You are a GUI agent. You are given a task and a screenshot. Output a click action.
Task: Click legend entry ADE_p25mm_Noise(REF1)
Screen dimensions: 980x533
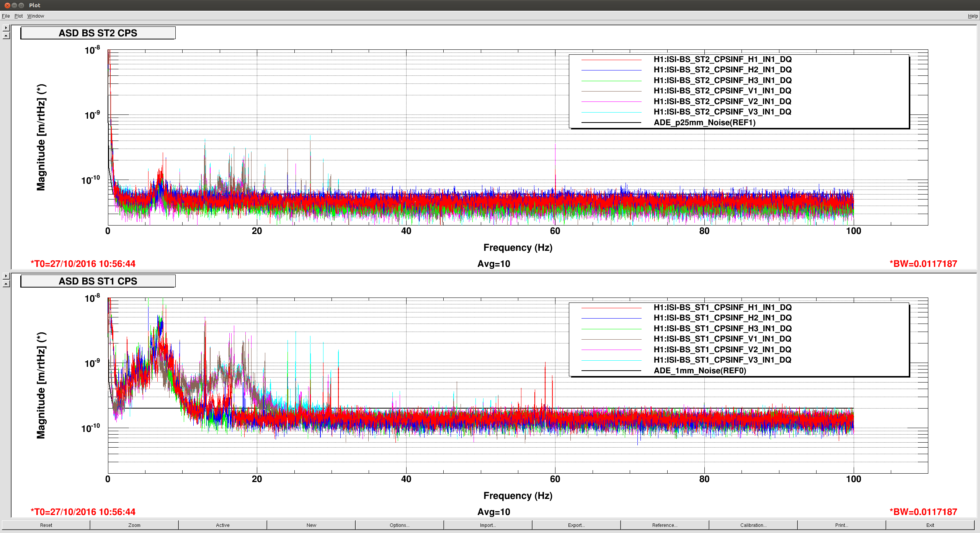pyautogui.click(x=704, y=123)
